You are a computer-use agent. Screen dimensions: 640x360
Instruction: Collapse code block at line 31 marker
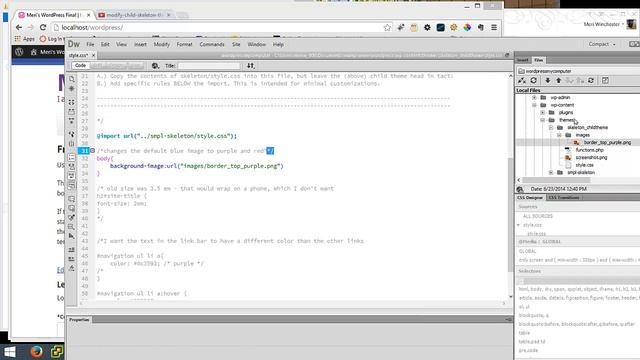tap(93, 151)
